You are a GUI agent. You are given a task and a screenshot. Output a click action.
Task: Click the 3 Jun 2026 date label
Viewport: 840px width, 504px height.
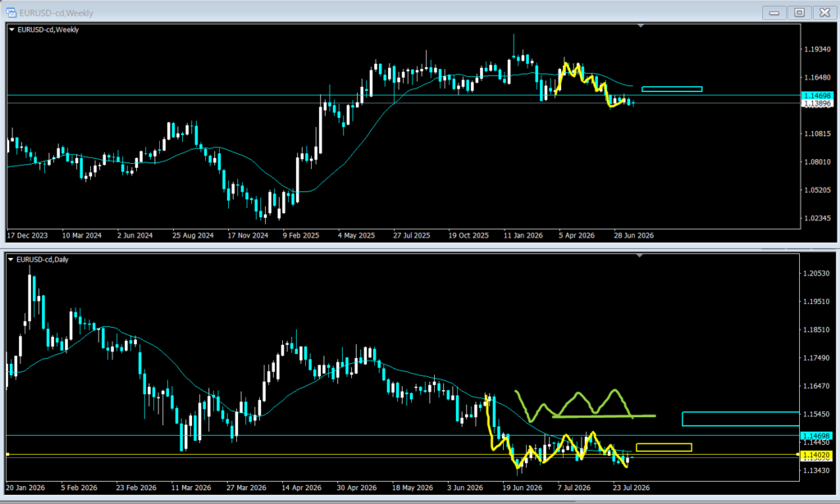tap(465, 488)
